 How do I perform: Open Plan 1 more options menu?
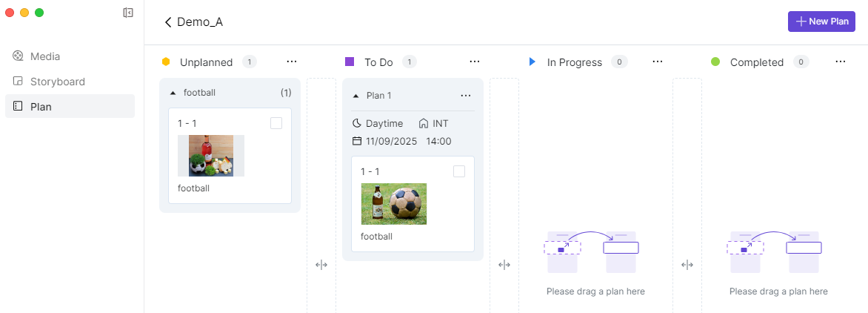point(466,95)
